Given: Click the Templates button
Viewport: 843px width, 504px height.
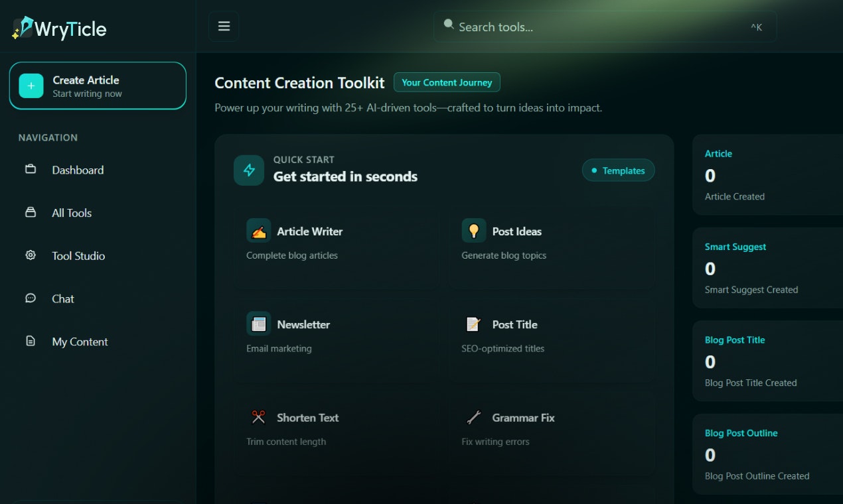Looking at the screenshot, I should (618, 170).
